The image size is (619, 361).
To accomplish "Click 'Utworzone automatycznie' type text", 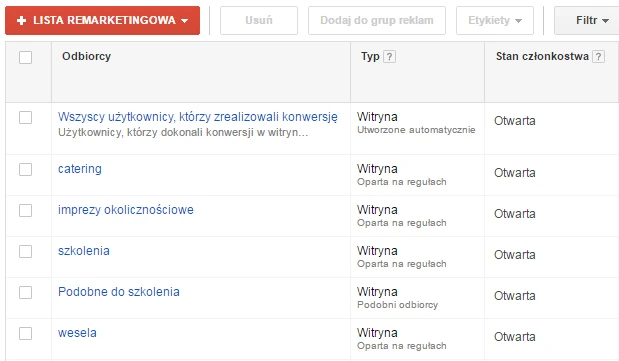I will pos(416,130).
